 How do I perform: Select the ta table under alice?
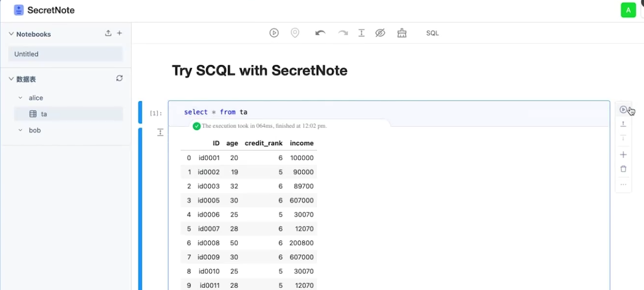44,114
